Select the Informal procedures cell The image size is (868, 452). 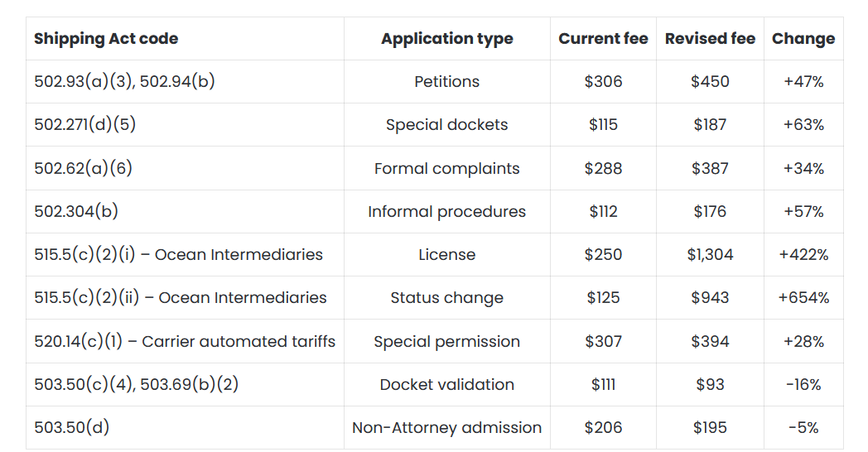(x=446, y=211)
